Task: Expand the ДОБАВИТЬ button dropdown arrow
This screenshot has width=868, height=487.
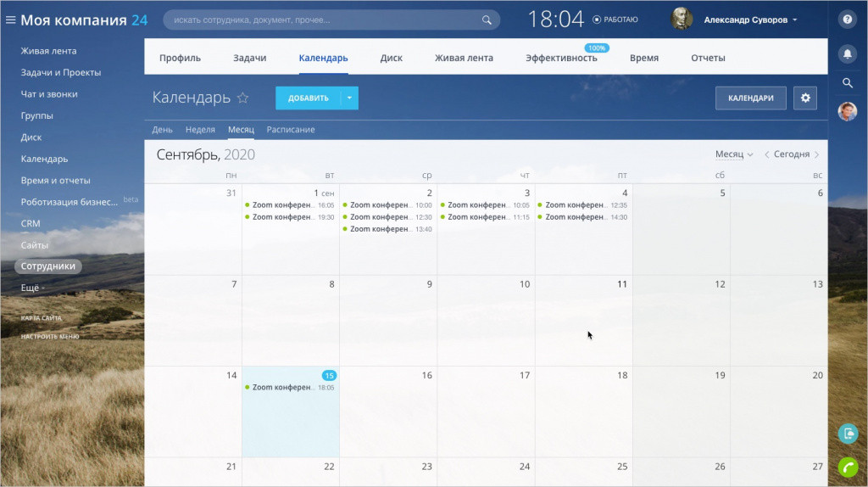Action: click(x=349, y=98)
